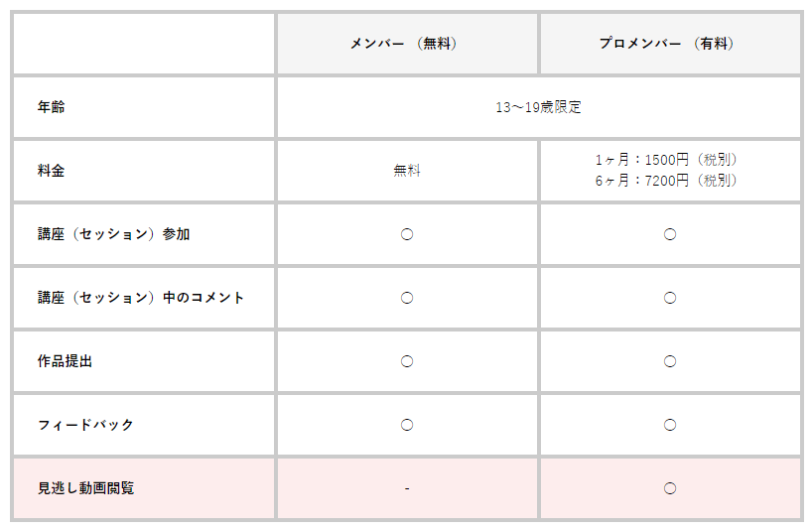
Task: Click the free member circle in the 講座（セッション）中のコメント row
Action: click(x=407, y=298)
